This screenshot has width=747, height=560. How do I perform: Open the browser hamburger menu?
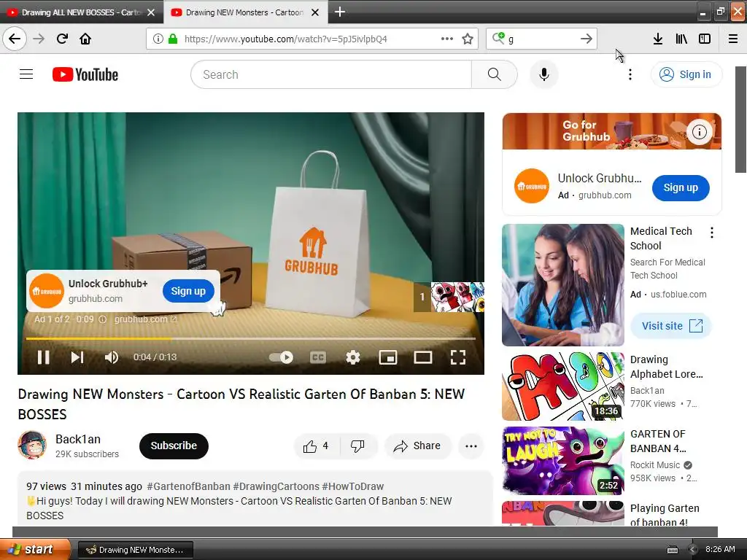click(x=733, y=39)
